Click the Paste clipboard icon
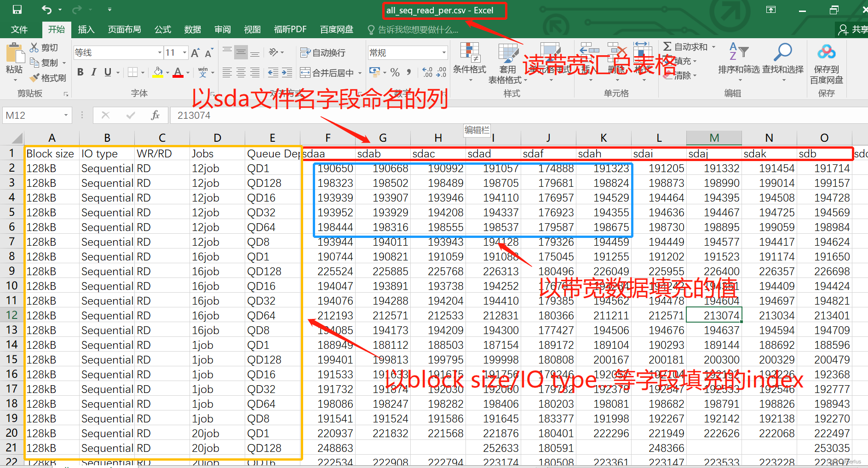The width and height of the screenshot is (868, 468). pos(15,53)
